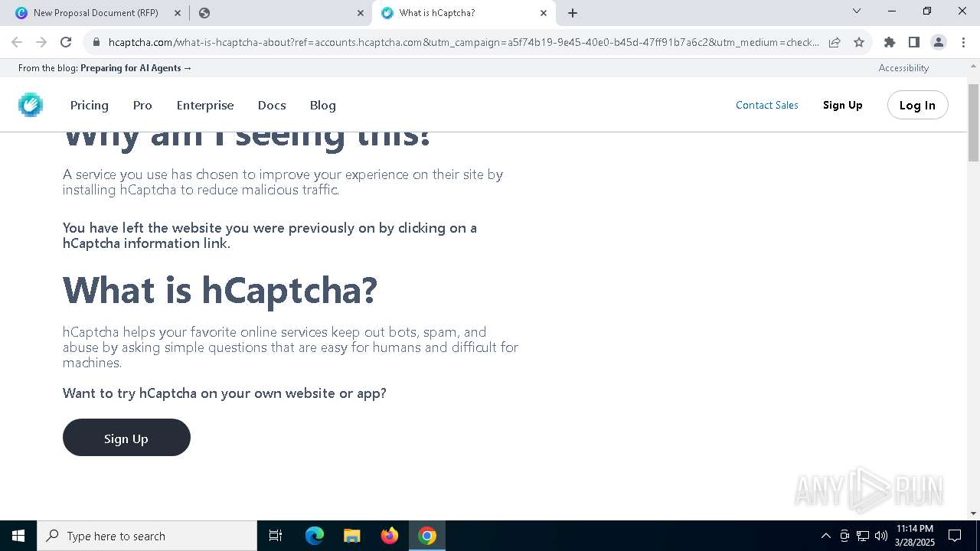The width and height of the screenshot is (980, 551).
Task: Close the New Proposal Document tab
Action: coord(178,13)
